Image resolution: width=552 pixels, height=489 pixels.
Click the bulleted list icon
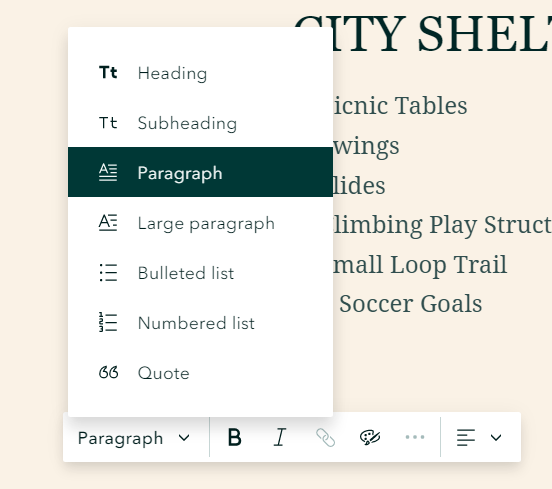click(108, 272)
